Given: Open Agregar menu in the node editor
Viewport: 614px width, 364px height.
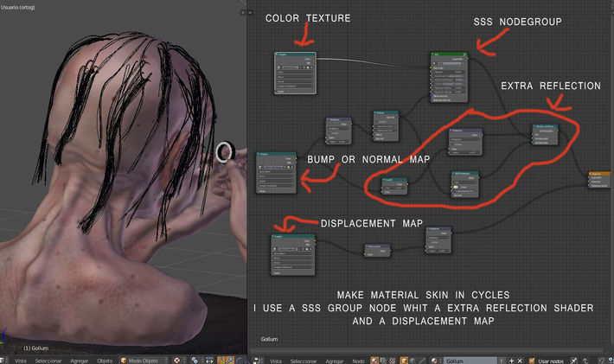Looking at the screenshot, I should (334, 361).
